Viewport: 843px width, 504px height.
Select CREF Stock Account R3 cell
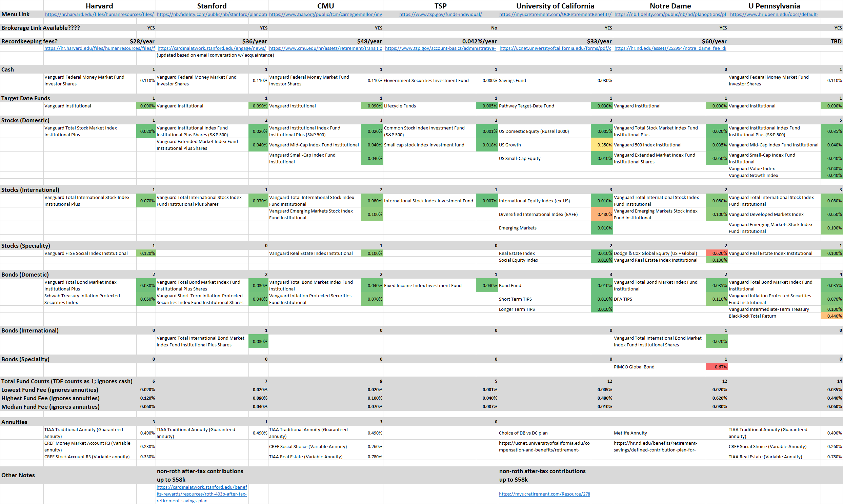click(x=90, y=457)
